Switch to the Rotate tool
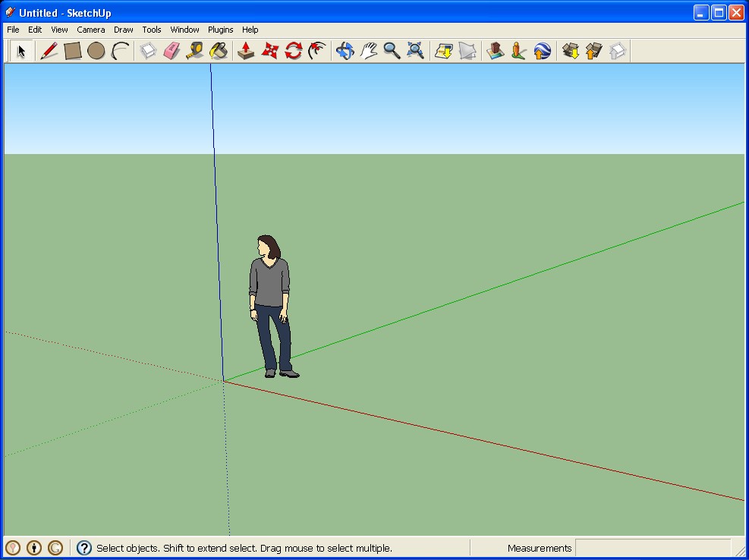Viewport: 749px width, 560px height. coord(294,51)
